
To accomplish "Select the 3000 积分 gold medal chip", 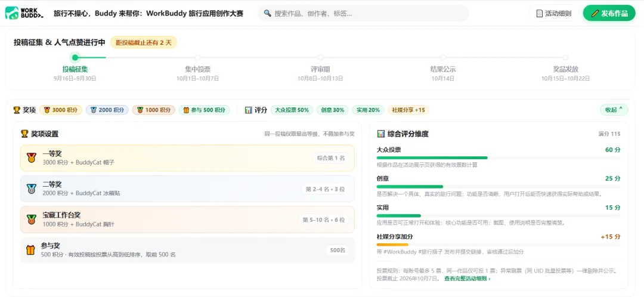I will click(x=61, y=110).
